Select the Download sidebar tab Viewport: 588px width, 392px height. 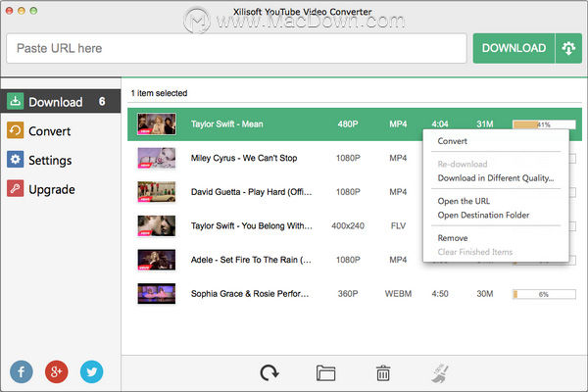61,101
